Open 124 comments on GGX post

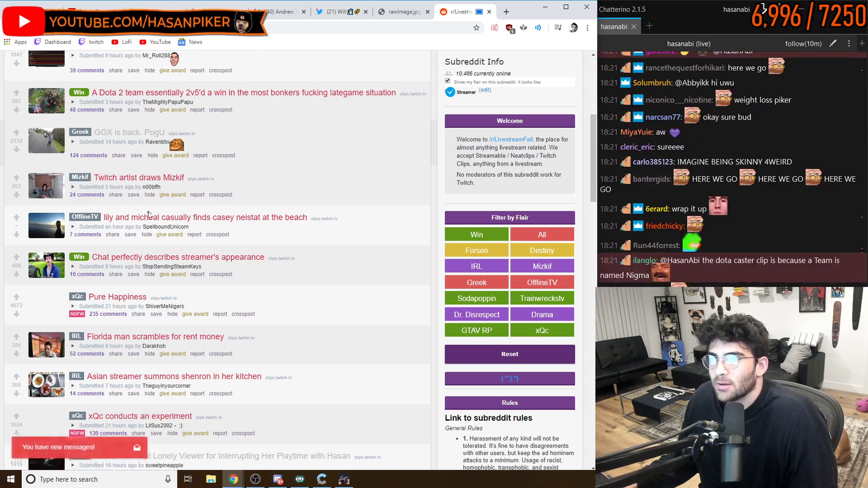tap(88, 156)
